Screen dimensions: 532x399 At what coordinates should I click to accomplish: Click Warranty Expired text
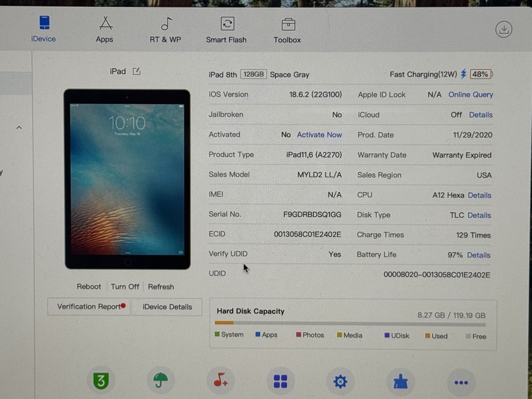click(462, 155)
